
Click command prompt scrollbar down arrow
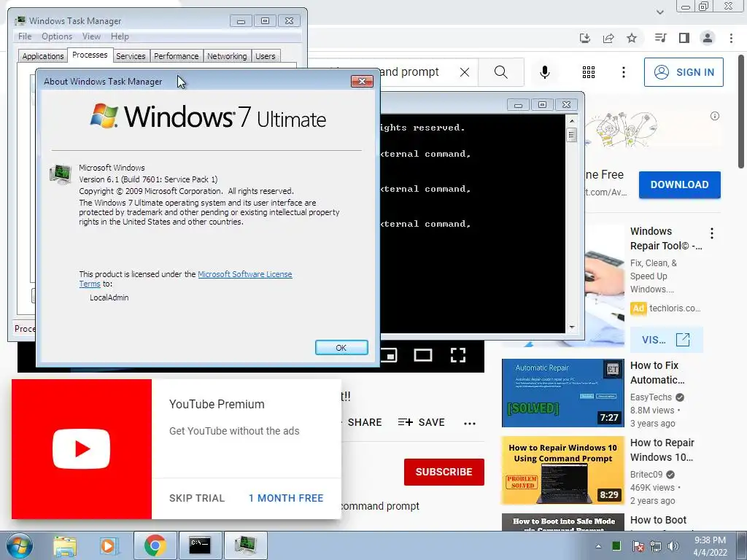(572, 327)
